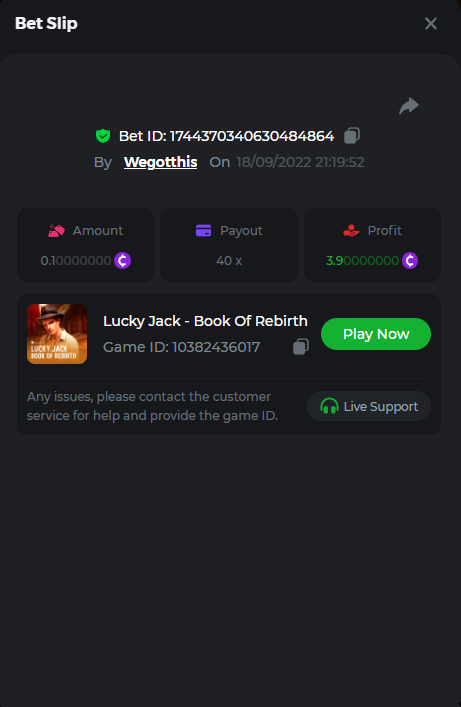461x707 pixels.
Task: Open the Wegotthis user profile link
Action: [161, 162]
